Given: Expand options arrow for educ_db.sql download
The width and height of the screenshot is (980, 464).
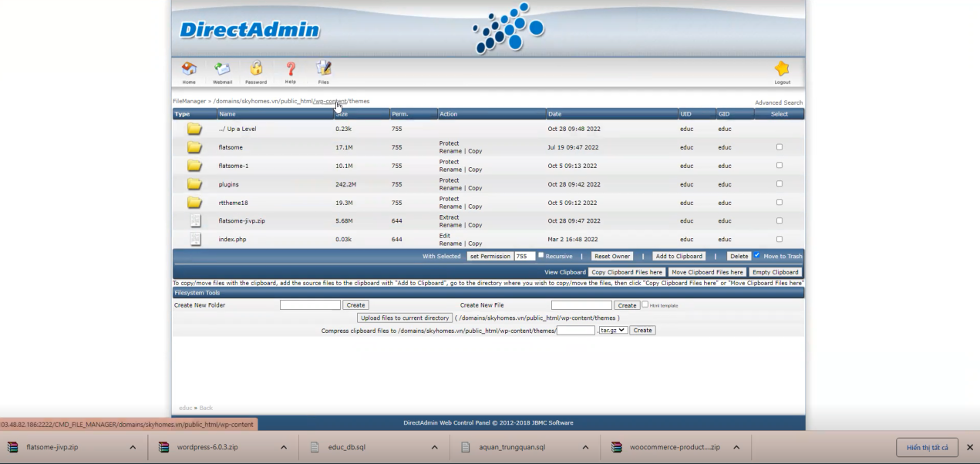Looking at the screenshot, I should [434, 447].
